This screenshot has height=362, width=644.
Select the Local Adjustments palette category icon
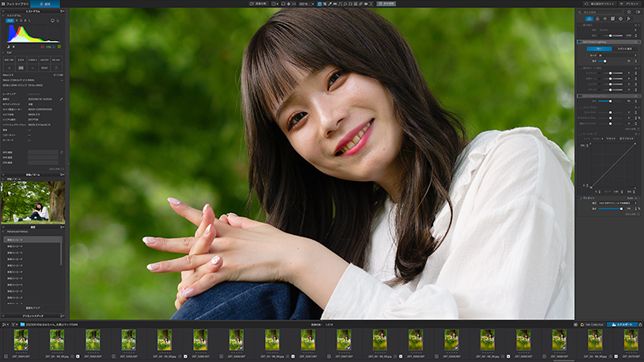(x=620, y=19)
